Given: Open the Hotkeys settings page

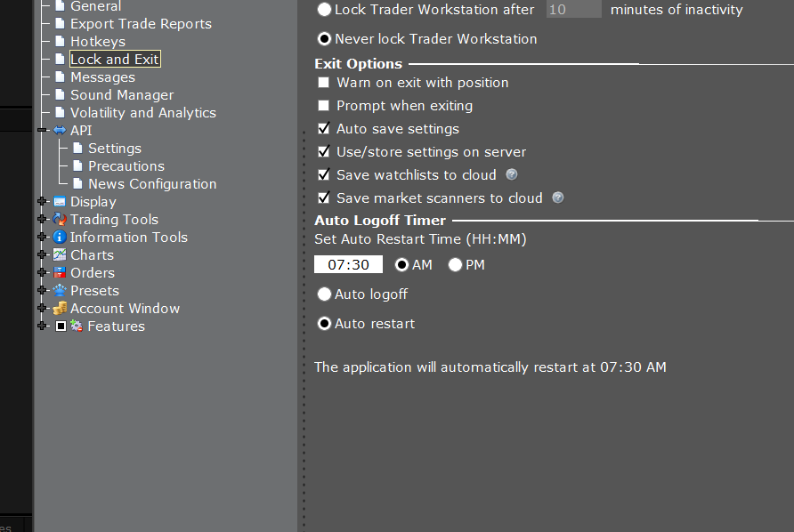Looking at the screenshot, I should point(97,42).
